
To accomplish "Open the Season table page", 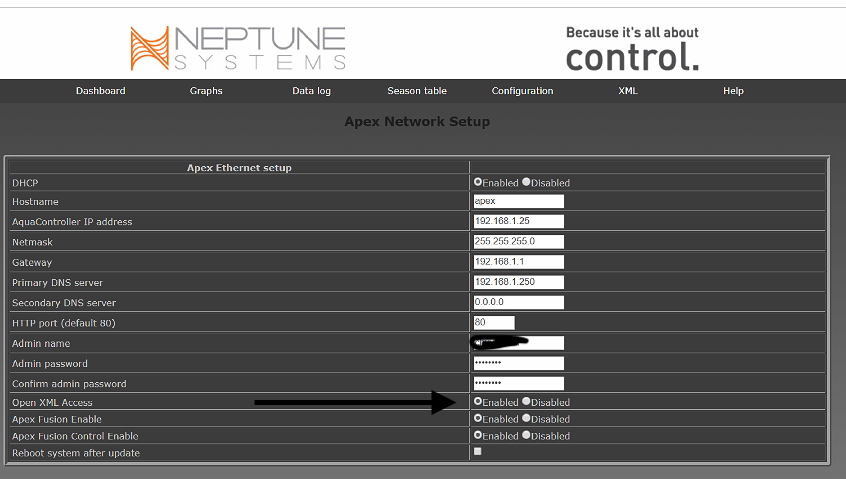I will 417,91.
